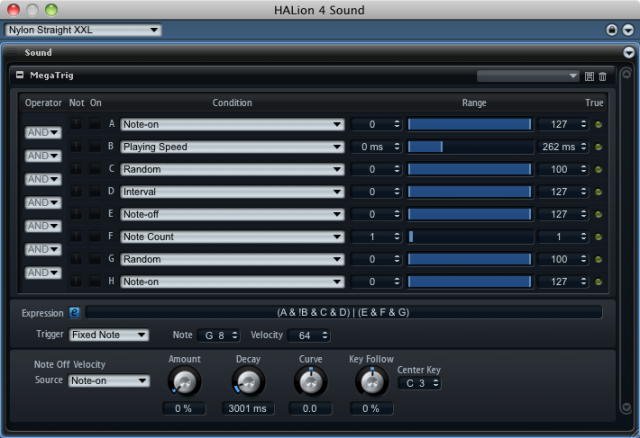Viewport: 640px width, 438px height.
Task: Click the Velocity value field showing 64
Action: point(311,335)
